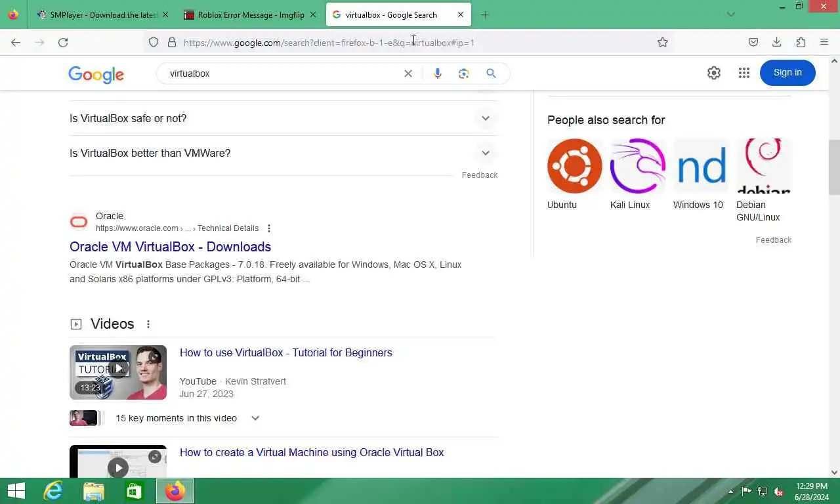Click the clock showing 12:29 PM

[812, 486]
